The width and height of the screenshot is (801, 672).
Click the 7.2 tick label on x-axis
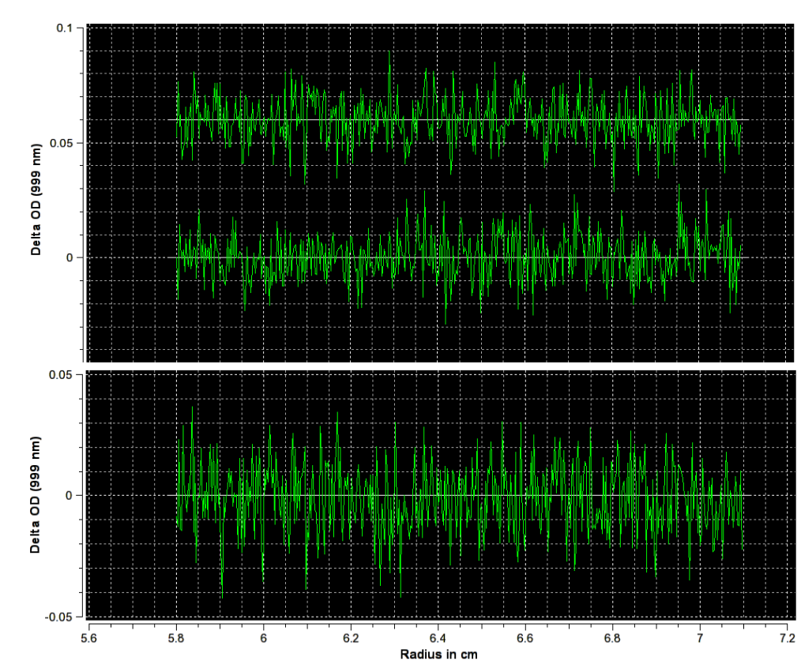[x=787, y=636]
